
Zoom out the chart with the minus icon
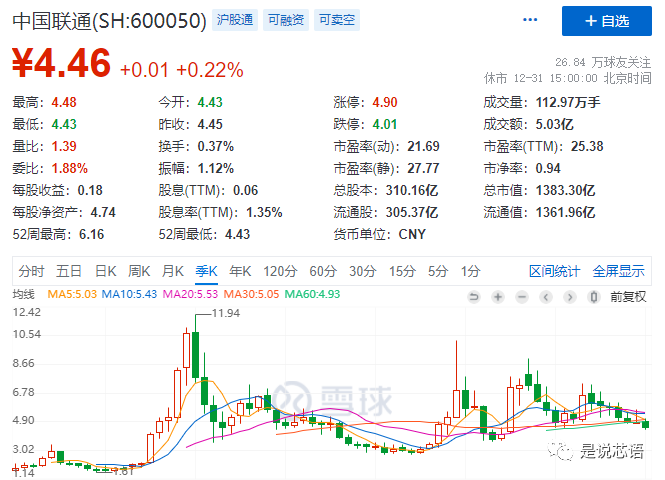(522, 297)
